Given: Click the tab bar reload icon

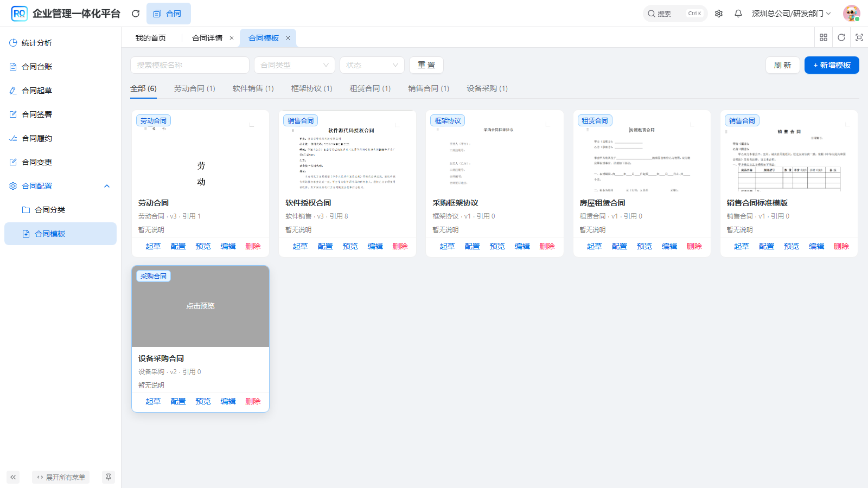Looking at the screenshot, I should (x=841, y=37).
